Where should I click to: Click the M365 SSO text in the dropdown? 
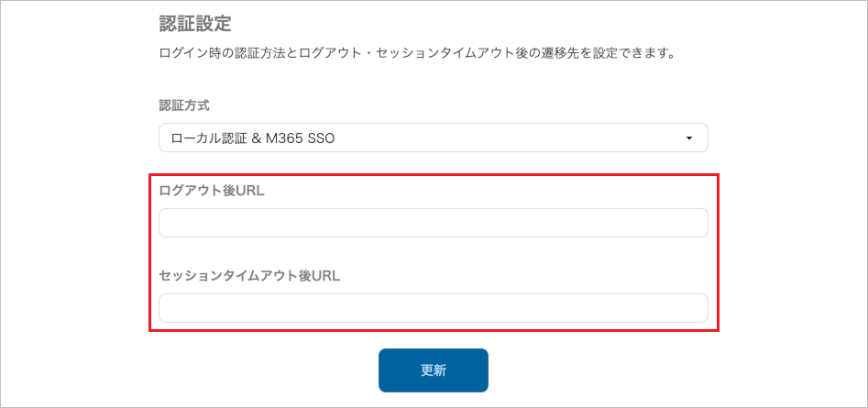pyautogui.click(x=308, y=138)
